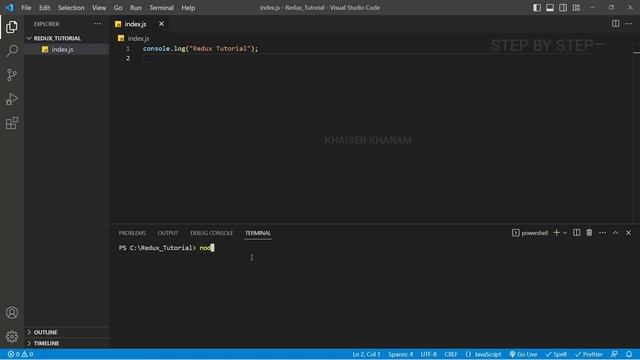Create a new terminal with plus icon
Screen dimensions: 640x360
[x=556, y=233]
